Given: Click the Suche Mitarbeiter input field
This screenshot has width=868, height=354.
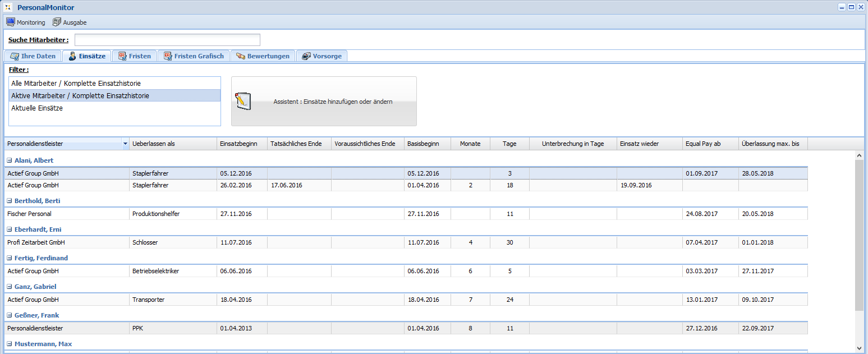Looking at the screenshot, I should coord(167,40).
